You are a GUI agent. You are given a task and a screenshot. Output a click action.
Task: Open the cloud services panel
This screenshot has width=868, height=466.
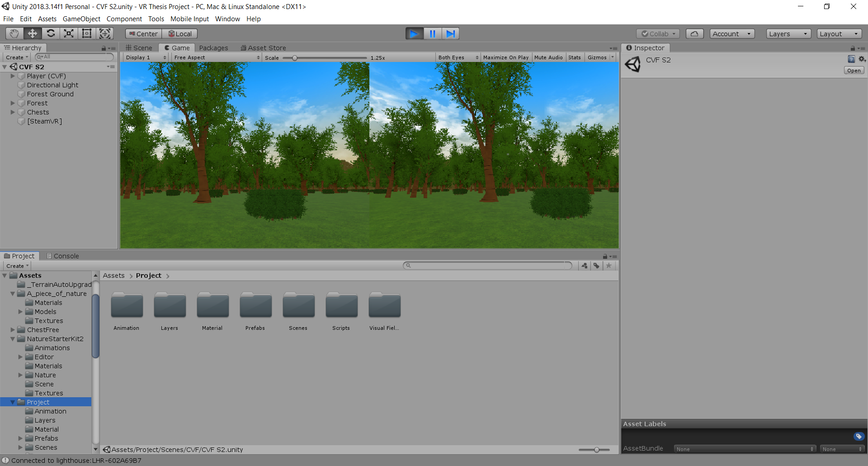[x=694, y=33]
